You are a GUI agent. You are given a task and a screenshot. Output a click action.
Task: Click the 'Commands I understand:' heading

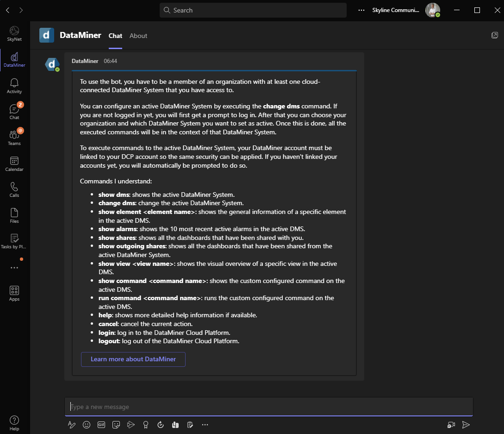116,182
